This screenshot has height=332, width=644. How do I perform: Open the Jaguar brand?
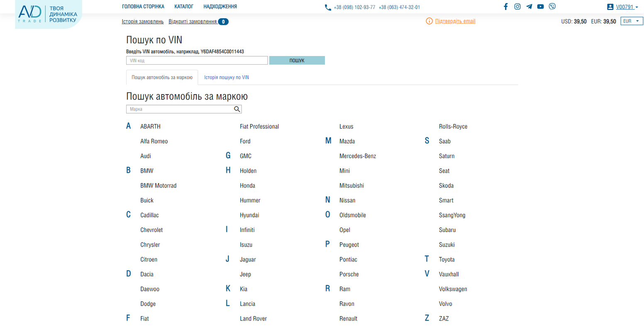coord(248,260)
